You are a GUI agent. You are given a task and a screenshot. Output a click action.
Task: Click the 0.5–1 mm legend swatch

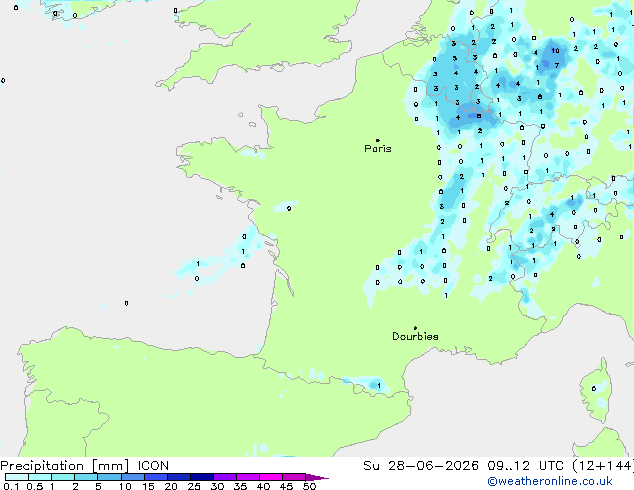pos(40,477)
